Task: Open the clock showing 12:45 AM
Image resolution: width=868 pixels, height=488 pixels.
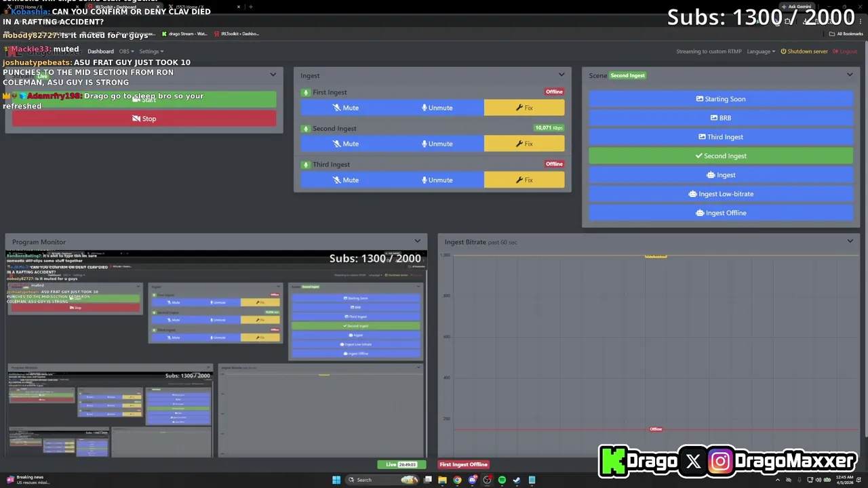Action: [x=844, y=480]
